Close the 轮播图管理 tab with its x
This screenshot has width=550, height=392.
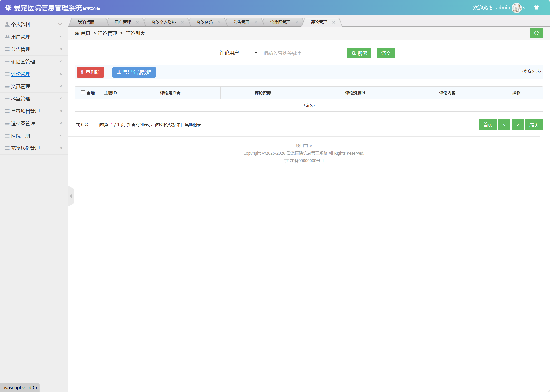tap(297, 22)
